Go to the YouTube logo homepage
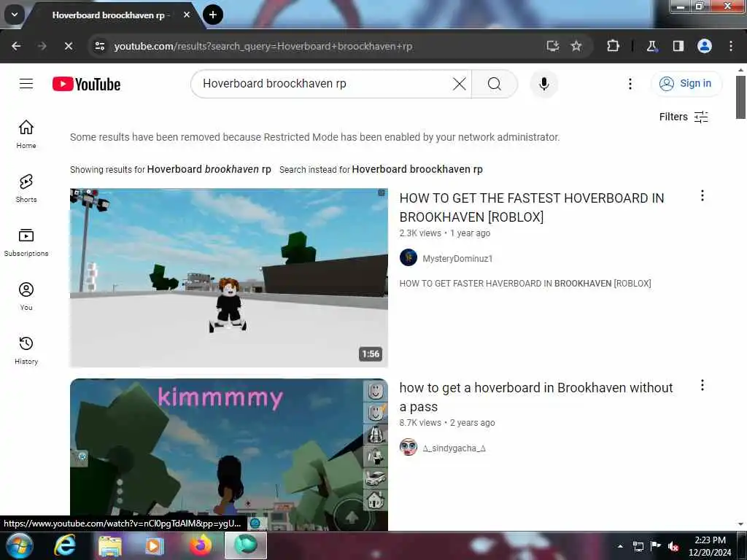 (86, 85)
